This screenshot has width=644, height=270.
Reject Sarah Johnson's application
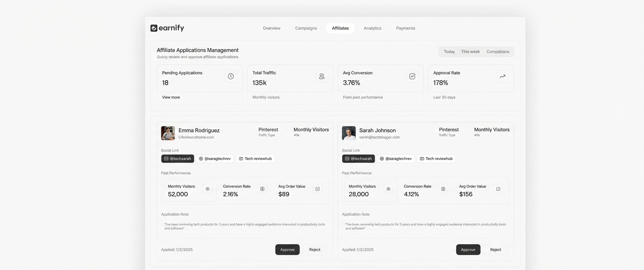click(x=495, y=250)
